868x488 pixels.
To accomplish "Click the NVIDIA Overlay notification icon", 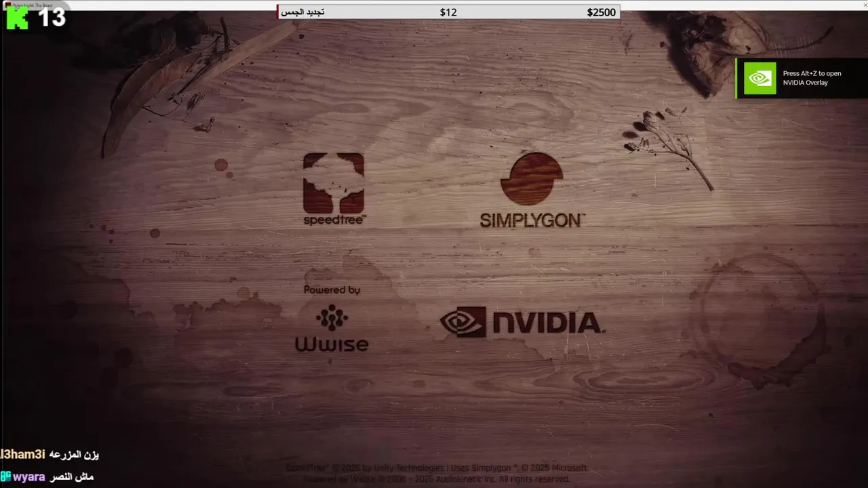I will [759, 78].
